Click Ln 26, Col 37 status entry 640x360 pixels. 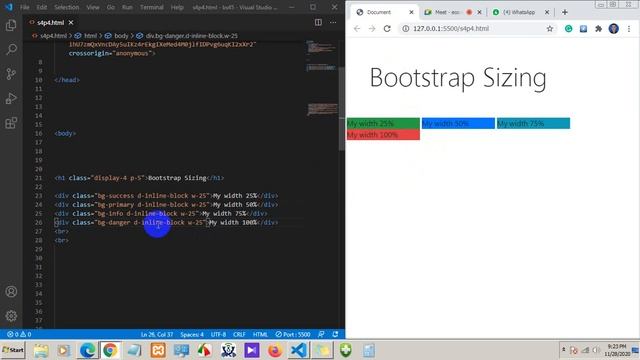point(157,334)
